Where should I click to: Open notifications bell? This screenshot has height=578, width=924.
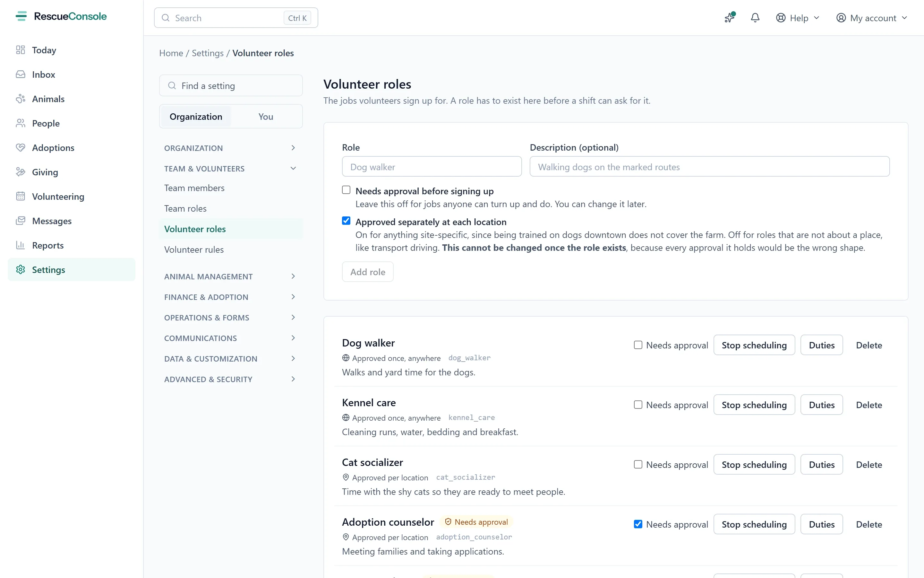coord(755,18)
